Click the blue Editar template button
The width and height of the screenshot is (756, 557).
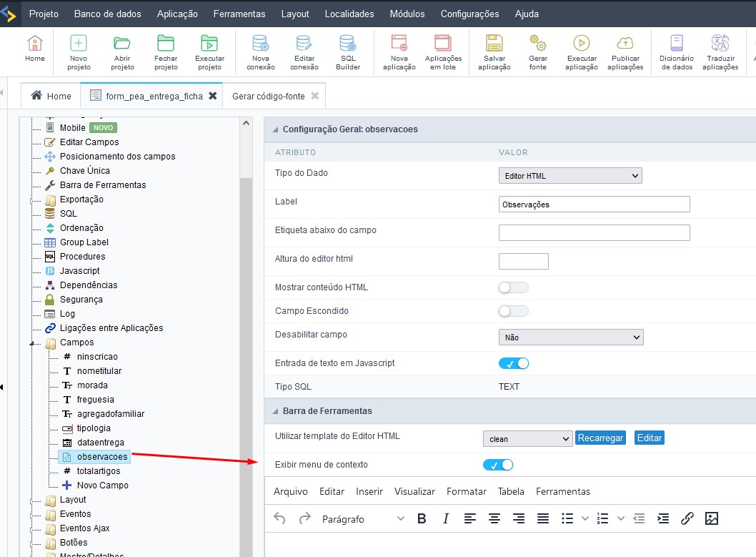649,438
